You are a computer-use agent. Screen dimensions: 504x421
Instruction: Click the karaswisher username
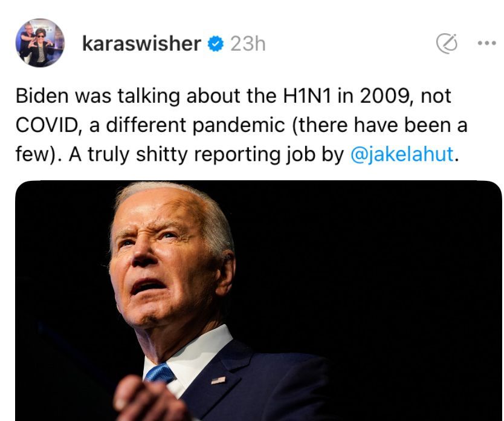click(141, 44)
